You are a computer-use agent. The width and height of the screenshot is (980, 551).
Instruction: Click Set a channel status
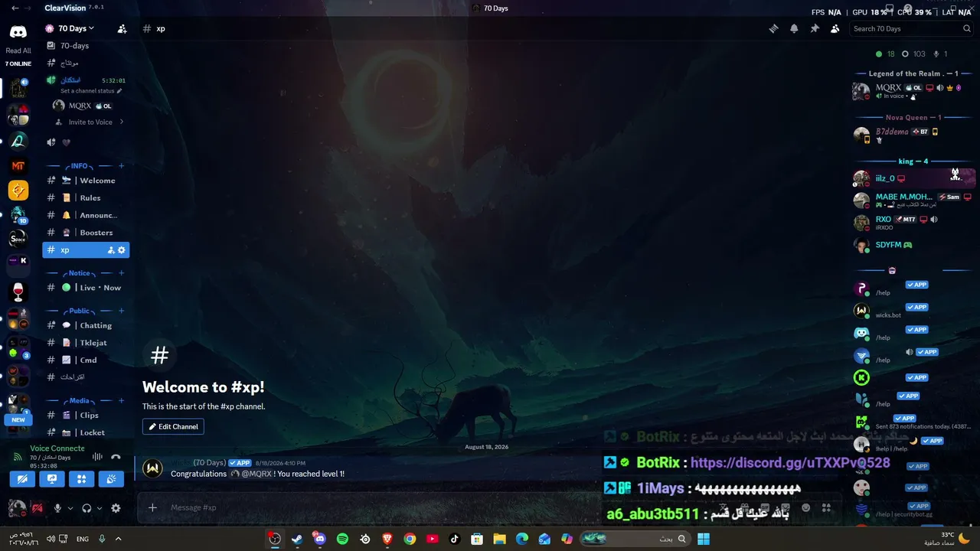click(90, 91)
